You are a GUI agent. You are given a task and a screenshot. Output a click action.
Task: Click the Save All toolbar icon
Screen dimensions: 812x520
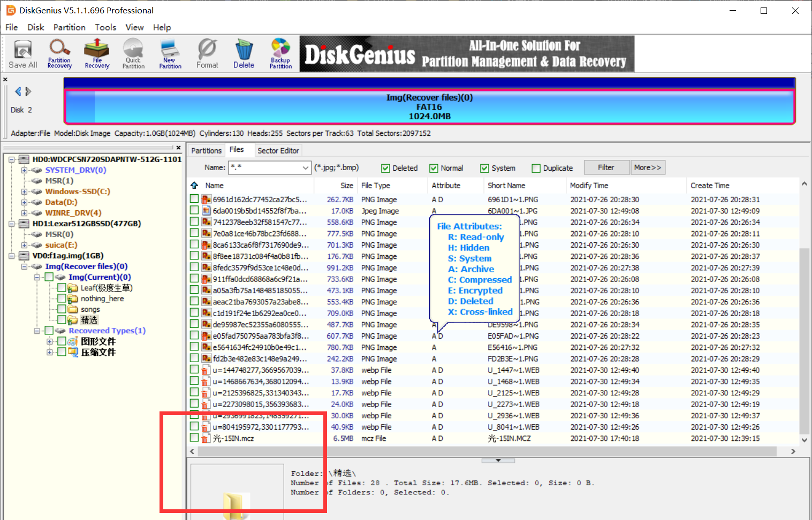pyautogui.click(x=22, y=54)
